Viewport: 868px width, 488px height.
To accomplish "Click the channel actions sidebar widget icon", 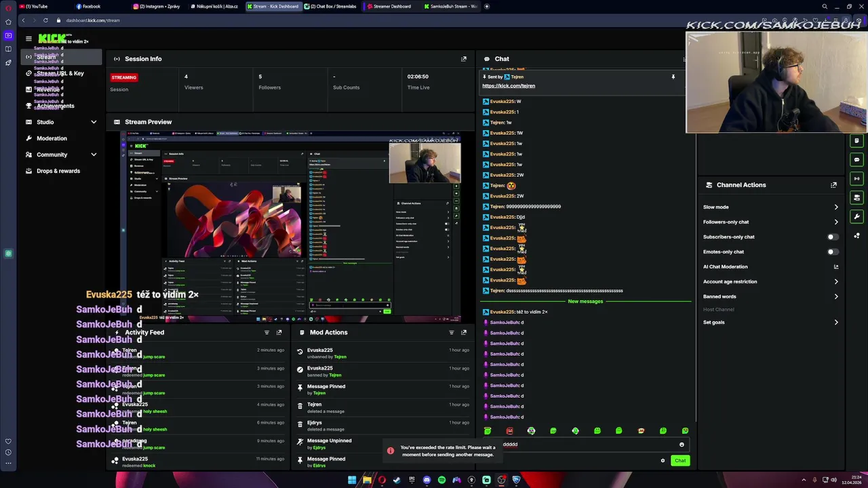I will (857, 198).
